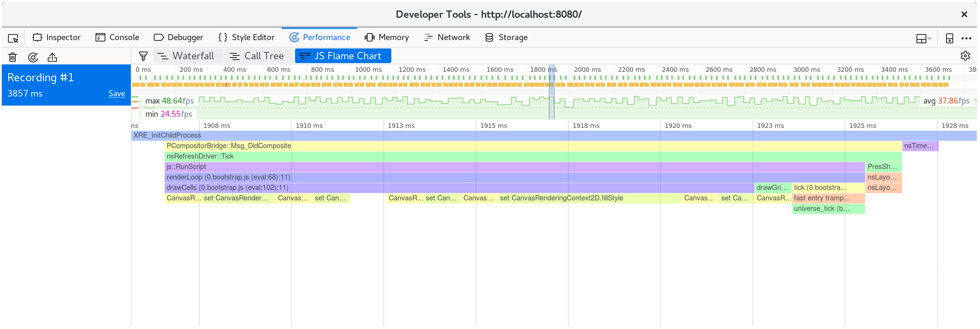Switch to the Network panel
Image resolution: width=980 pixels, height=329 pixels.
click(447, 37)
